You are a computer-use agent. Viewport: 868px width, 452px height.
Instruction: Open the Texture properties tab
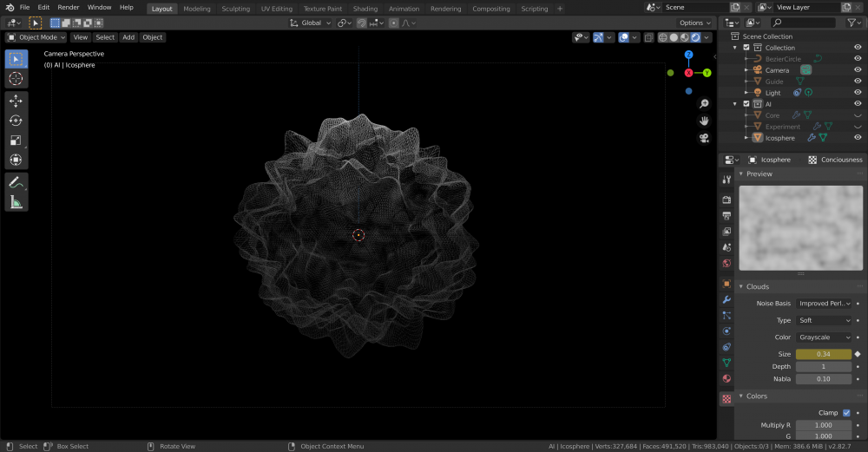pyautogui.click(x=727, y=398)
